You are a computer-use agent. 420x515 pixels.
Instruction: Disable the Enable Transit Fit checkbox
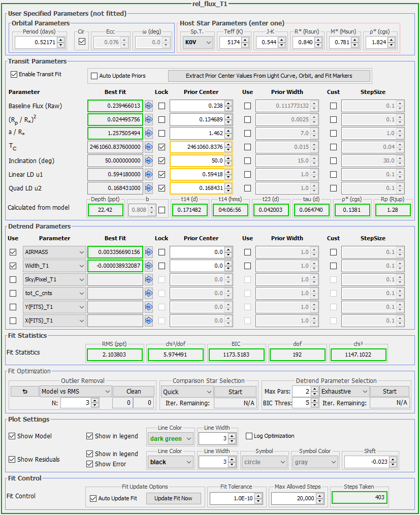[14, 74]
